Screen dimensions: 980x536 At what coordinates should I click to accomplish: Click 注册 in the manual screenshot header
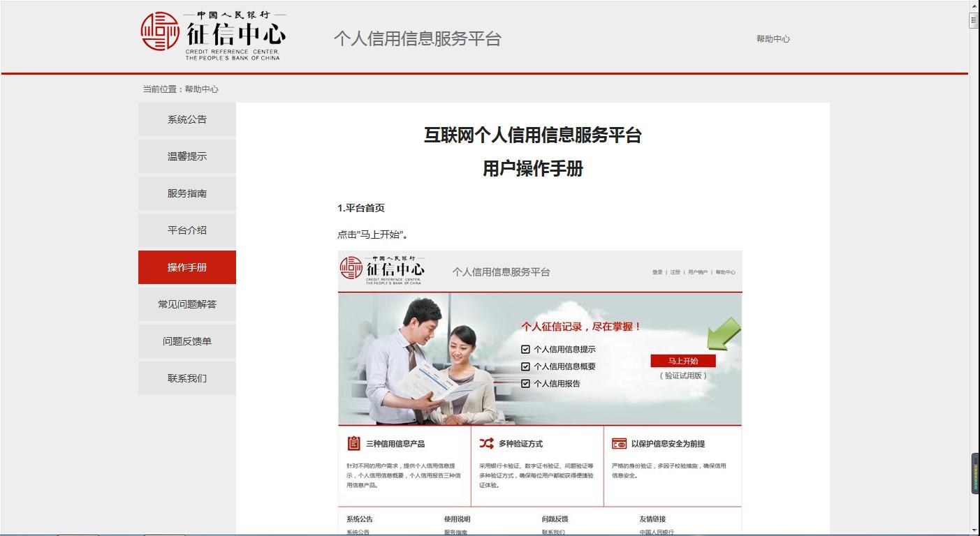(x=675, y=272)
